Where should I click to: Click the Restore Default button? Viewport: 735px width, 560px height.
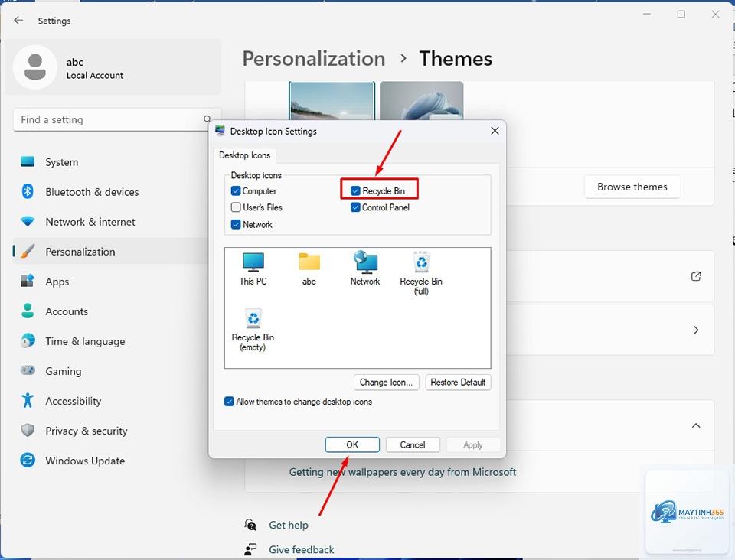[x=458, y=382]
